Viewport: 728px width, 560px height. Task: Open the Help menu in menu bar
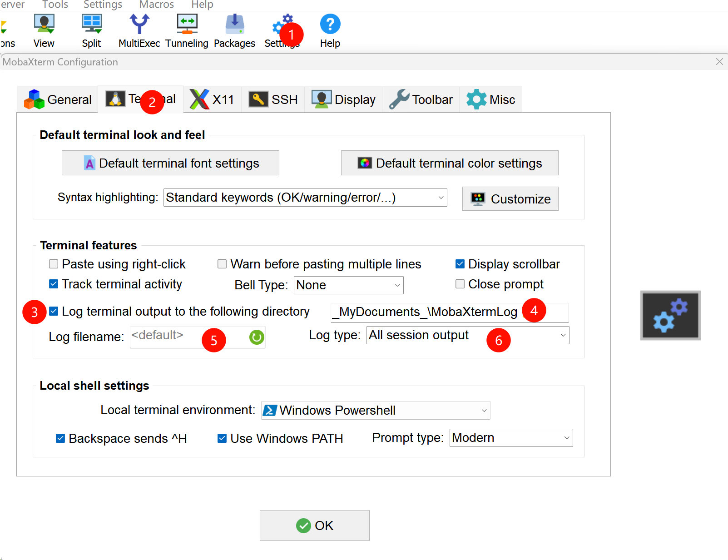pos(202,5)
